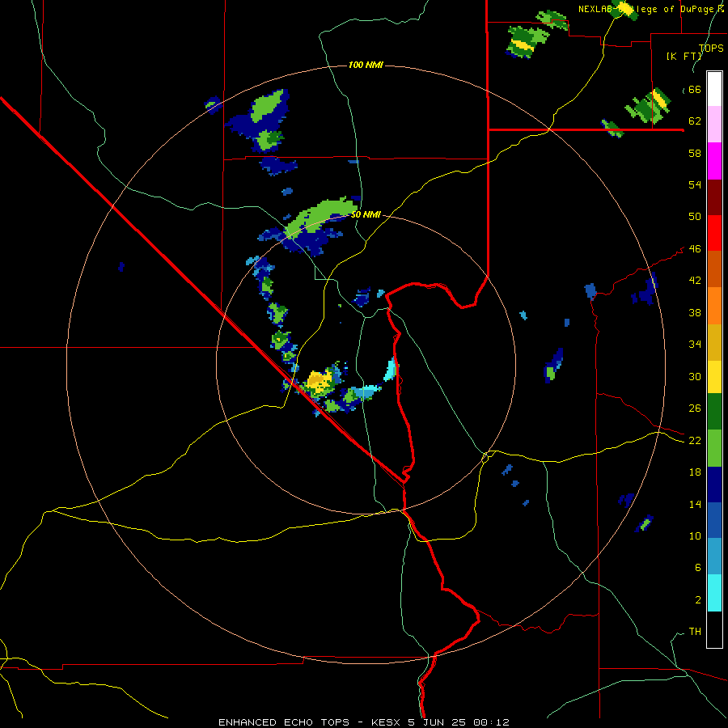
Task: Pick the magenta swatch in the tops legend
Action: tap(714, 161)
